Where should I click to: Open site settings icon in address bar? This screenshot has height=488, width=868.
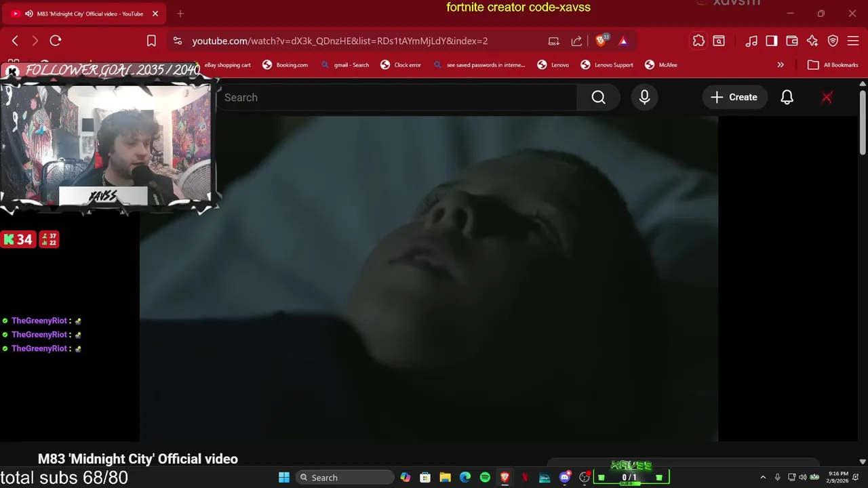178,41
